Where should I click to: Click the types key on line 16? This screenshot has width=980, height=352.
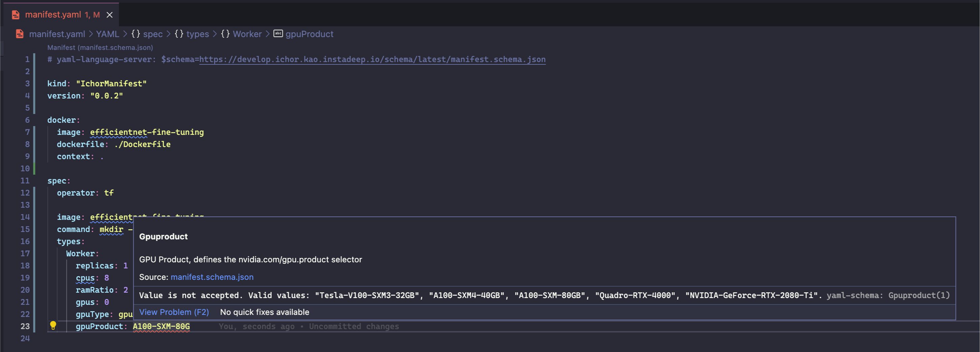(69, 241)
